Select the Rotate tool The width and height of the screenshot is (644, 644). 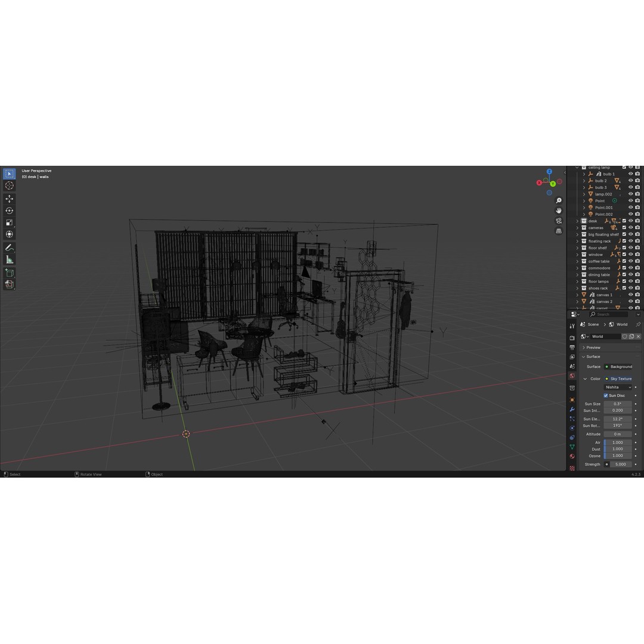pos(9,210)
